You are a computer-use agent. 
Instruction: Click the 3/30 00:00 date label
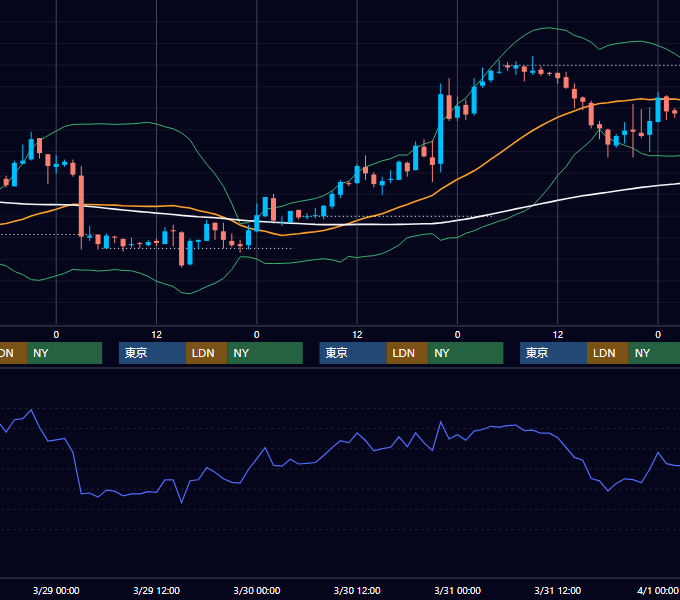pyautogui.click(x=257, y=590)
